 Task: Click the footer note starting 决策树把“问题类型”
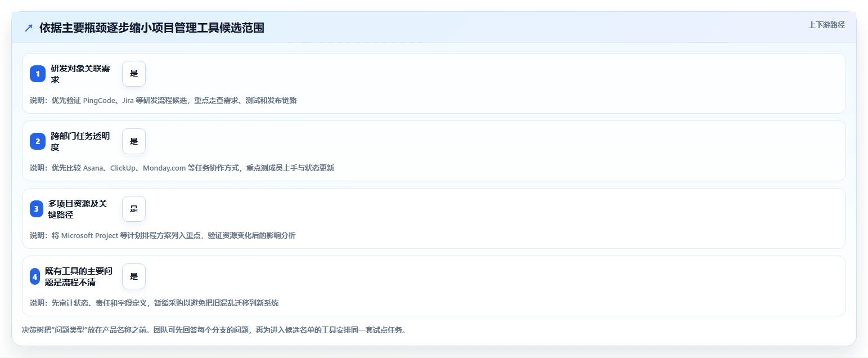pyautogui.click(x=214, y=330)
